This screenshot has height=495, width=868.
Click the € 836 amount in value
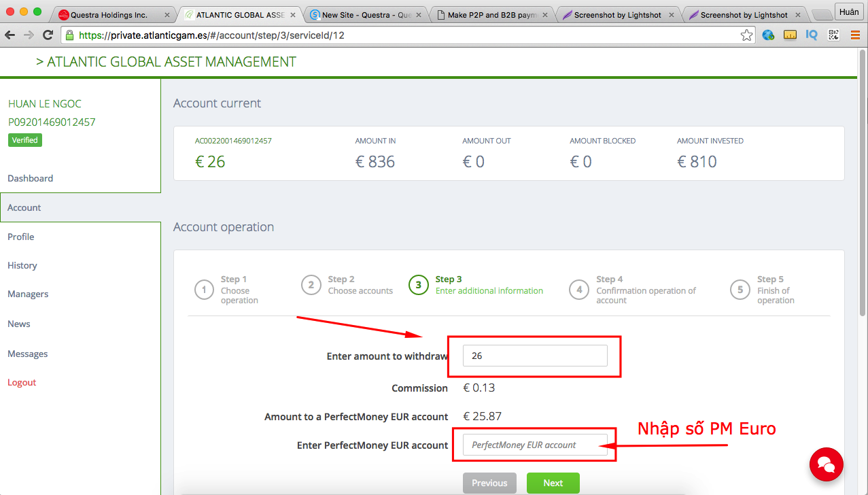coord(375,162)
